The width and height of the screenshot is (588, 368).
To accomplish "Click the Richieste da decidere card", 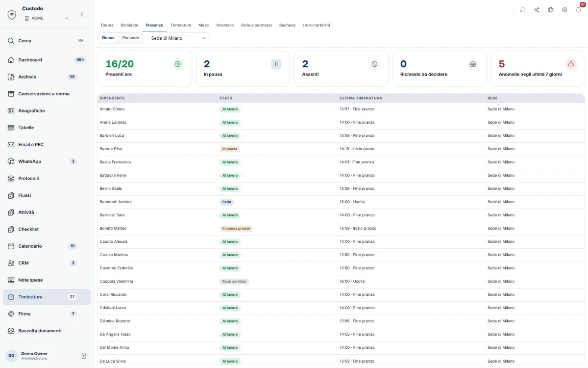I will [x=440, y=69].
